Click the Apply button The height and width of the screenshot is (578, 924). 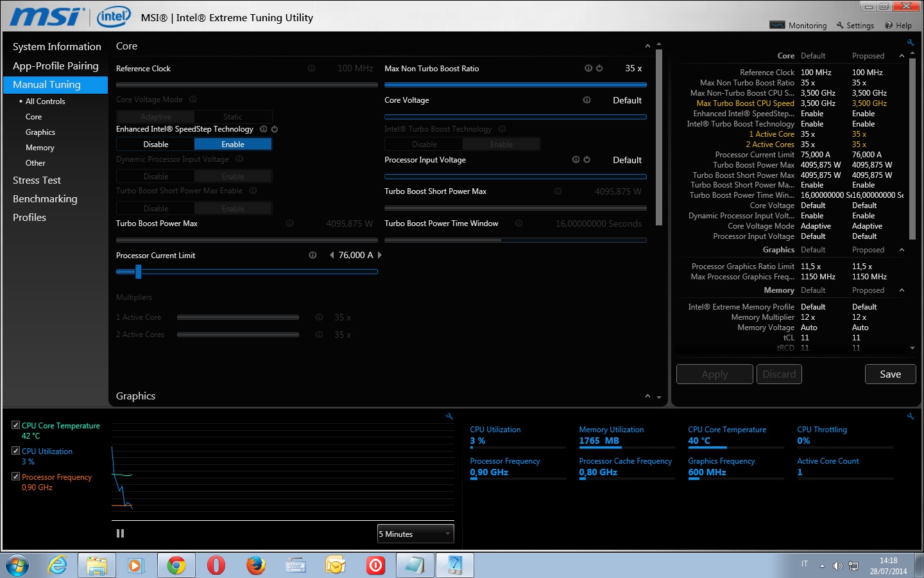pyautogui.click(x=715, y=374)
